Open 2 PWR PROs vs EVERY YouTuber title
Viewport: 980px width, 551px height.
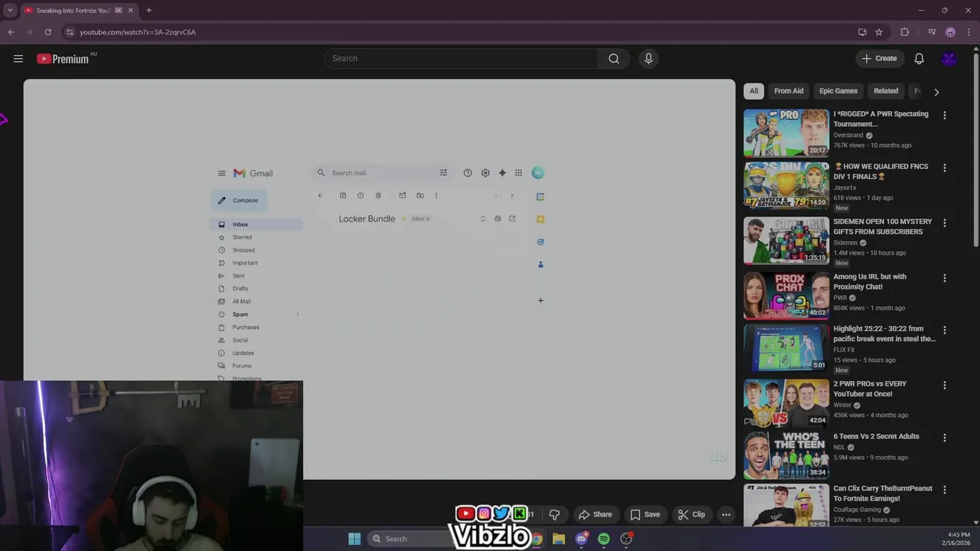pyautogui.click(x=870, y=389)
